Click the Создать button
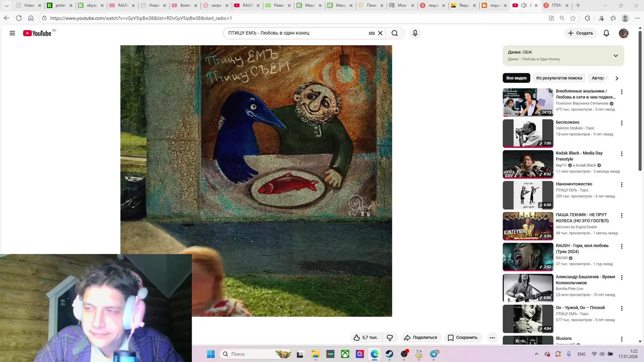The width and height of the screenshot is (644, 362). coord(581,33)
